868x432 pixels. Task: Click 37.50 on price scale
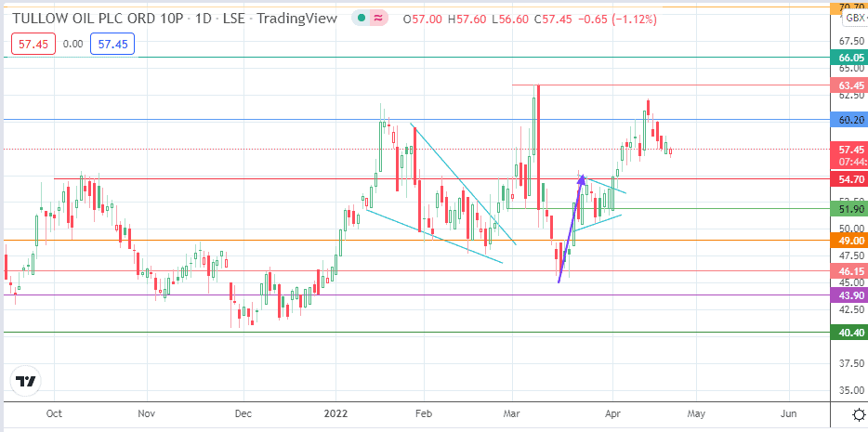coord(851,363)
